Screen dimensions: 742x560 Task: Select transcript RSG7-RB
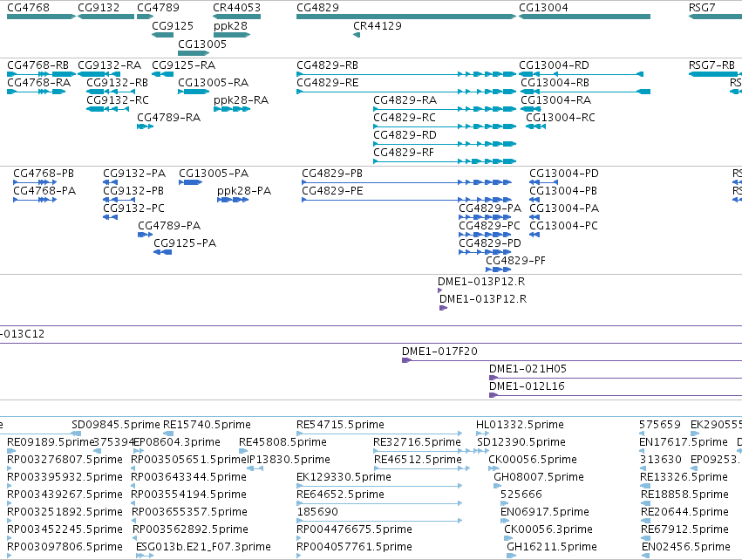711,65
